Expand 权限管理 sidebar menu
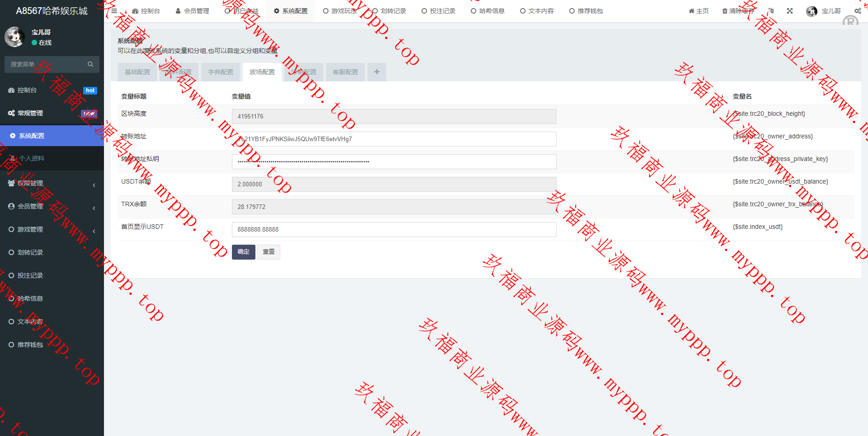 click(52, 183)
